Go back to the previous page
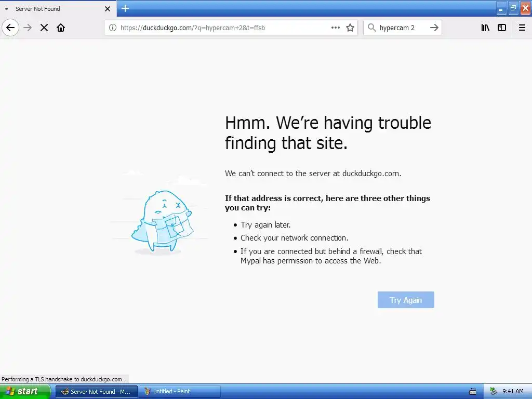This screenshot has width=532, height=399. [x=10, y=28]
